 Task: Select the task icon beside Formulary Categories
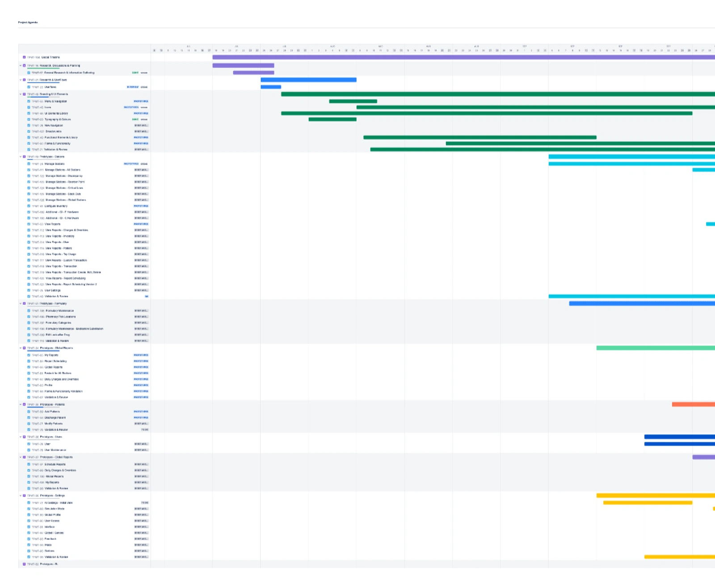(x=29, y=323)
